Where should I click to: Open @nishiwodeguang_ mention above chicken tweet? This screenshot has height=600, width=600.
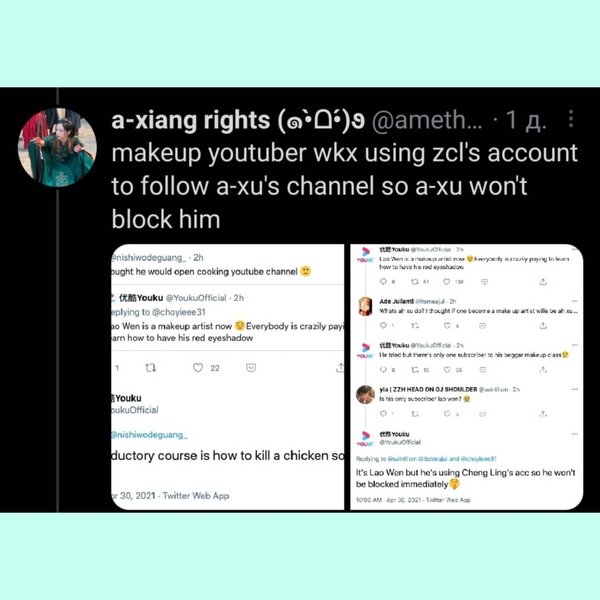148,435
